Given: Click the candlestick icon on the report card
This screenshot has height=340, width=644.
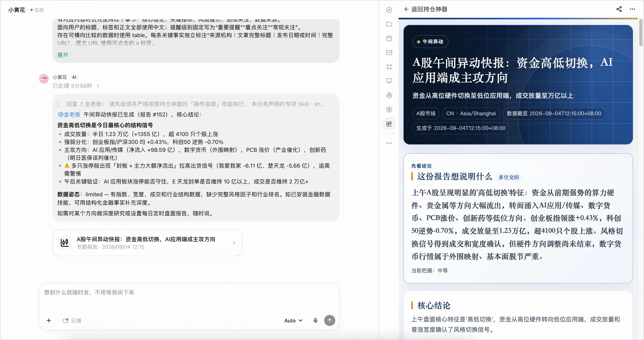Looking at the screenshot, I should 65,243.
